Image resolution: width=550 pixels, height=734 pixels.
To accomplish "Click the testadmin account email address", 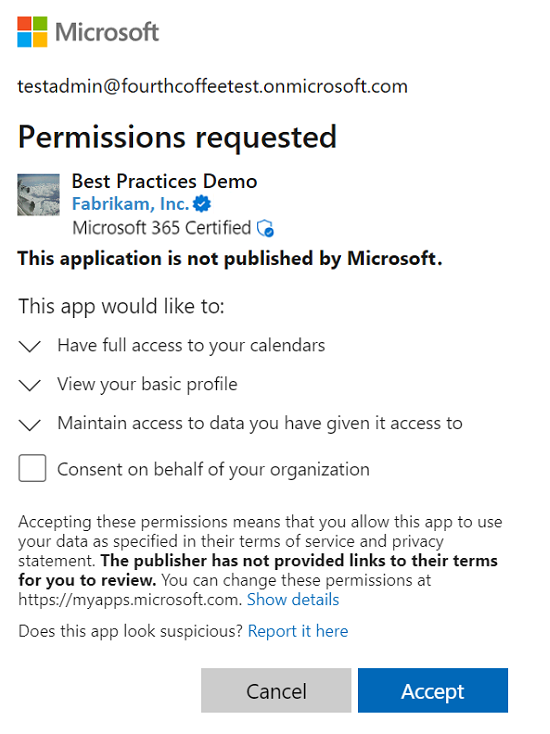I will click(x=213, y=86).
